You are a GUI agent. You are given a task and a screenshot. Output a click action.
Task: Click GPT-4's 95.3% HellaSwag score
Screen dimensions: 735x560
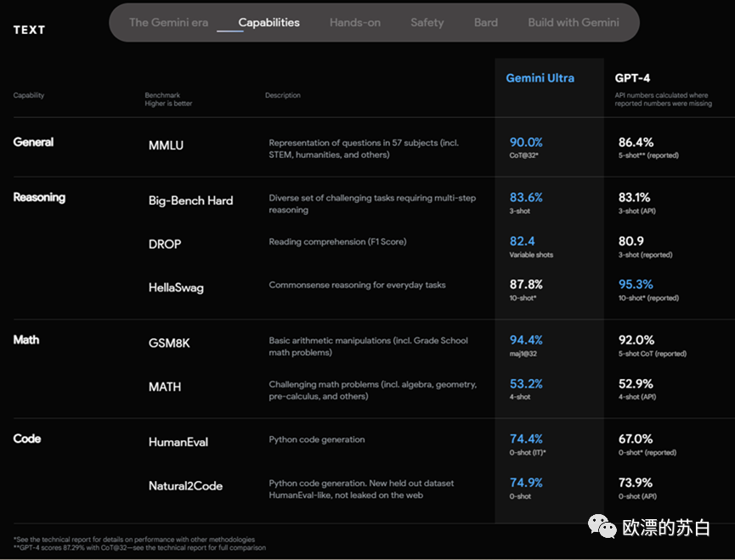636,285
